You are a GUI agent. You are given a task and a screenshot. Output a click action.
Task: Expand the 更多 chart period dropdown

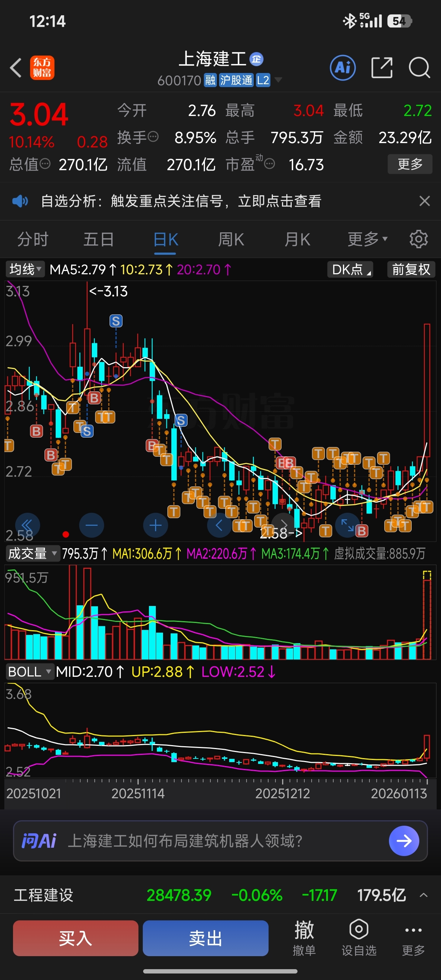(367, 240)
